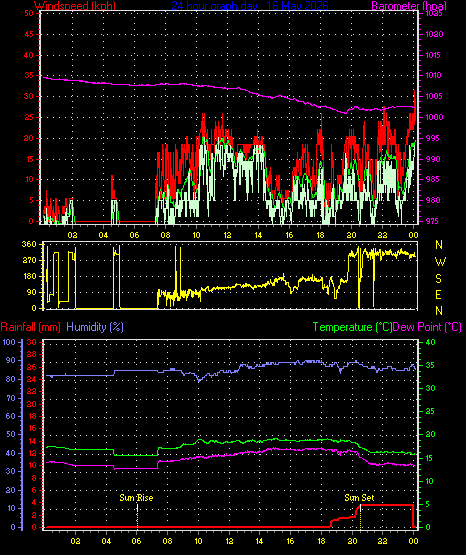Click the windspeed axis value '35'
The height and width of the screenshot is (555, 466).
point(29,75)
